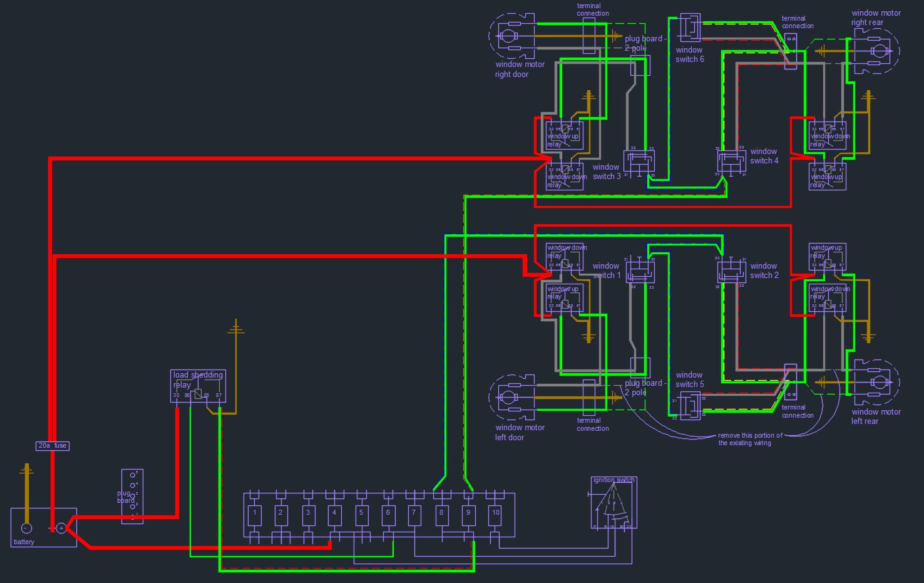Click the 'remove this portion of the existing wiring' note

(x=750, y=439)
